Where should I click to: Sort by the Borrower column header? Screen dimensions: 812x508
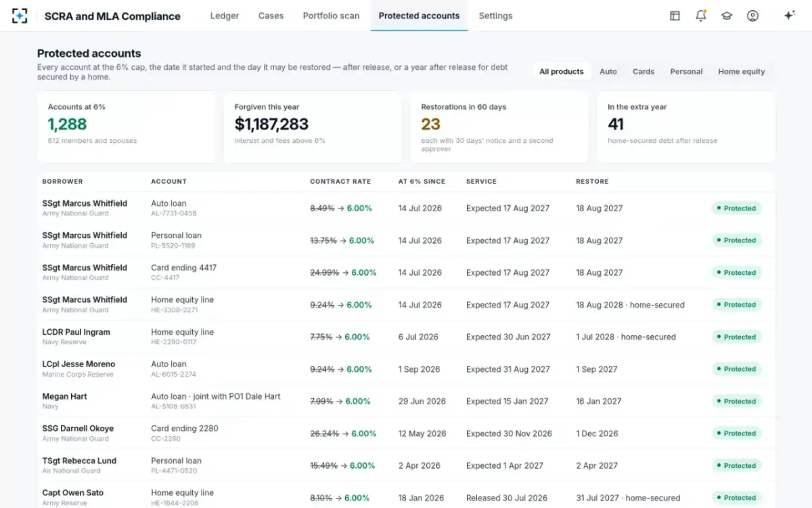tap(62, 182)
